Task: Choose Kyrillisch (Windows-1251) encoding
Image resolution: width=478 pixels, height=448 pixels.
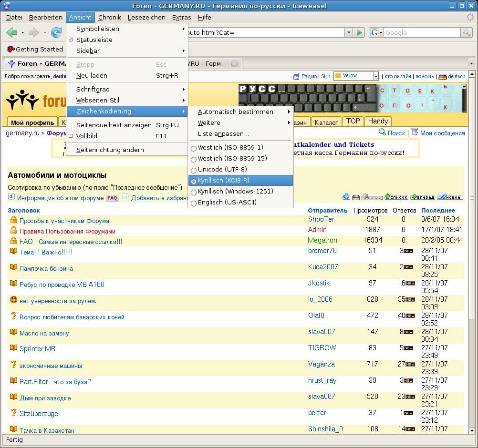Action: (235, 192)
